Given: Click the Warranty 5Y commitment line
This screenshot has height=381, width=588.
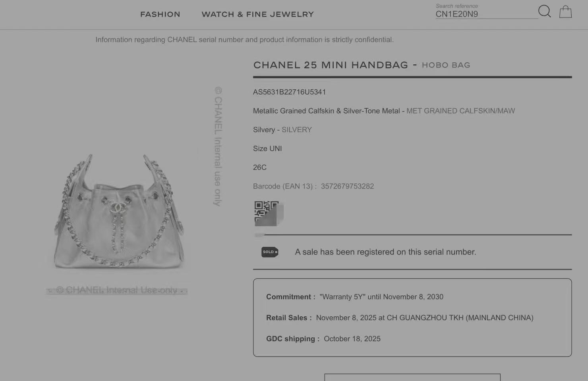Looking at the screenshot, I should 355,297.
